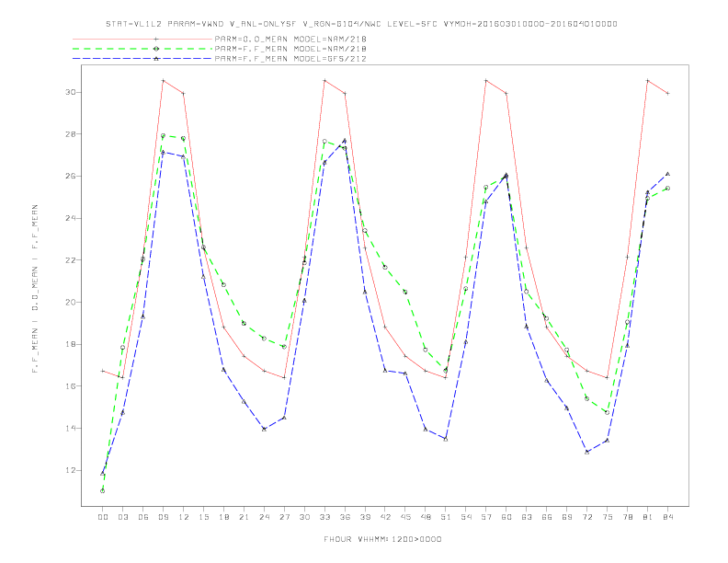Click x-axis forecast hour label 72
The width and height of the screenshot is (728, 563).
[587, 517]
